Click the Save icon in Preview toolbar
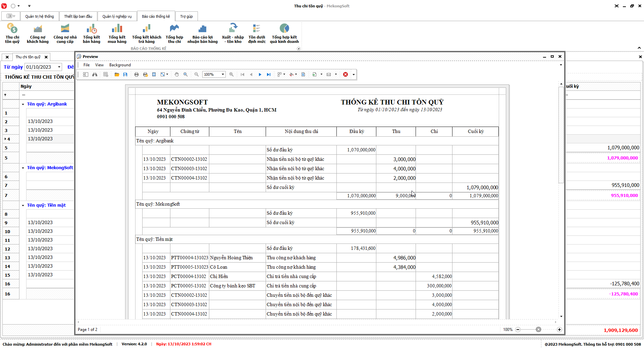The height and width of the screenshot is (348, 644). [x=125, y=75]
